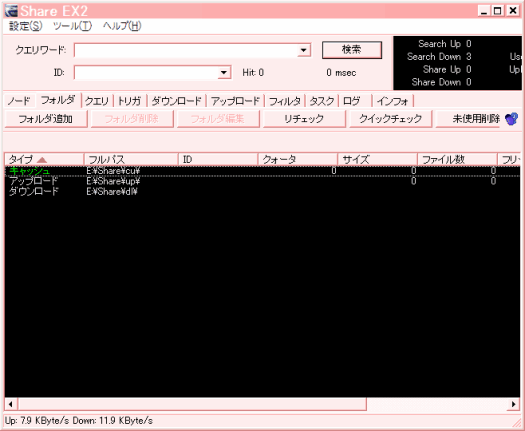Focus the ID input field

146,72
